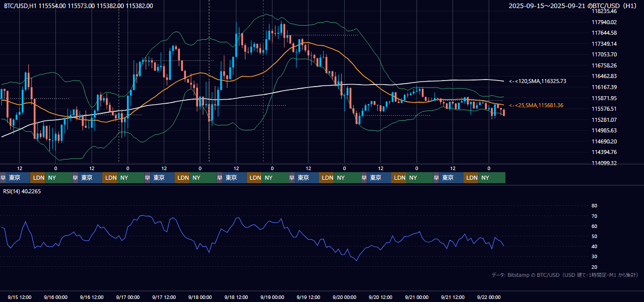Click RSI scale value 30
Viewport: 644px width, 302px height.
pos(594,257)
